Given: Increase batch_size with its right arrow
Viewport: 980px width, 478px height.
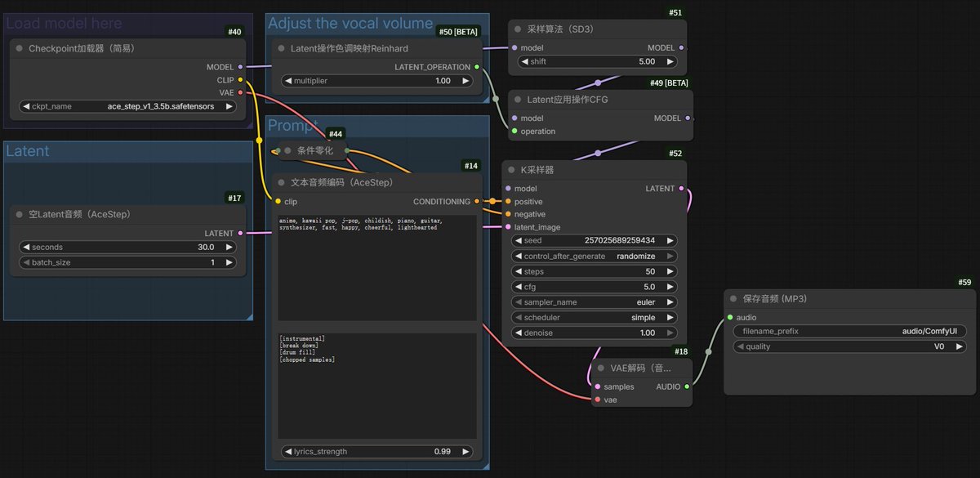Looking at the screenshot, I should coord(229,262).
